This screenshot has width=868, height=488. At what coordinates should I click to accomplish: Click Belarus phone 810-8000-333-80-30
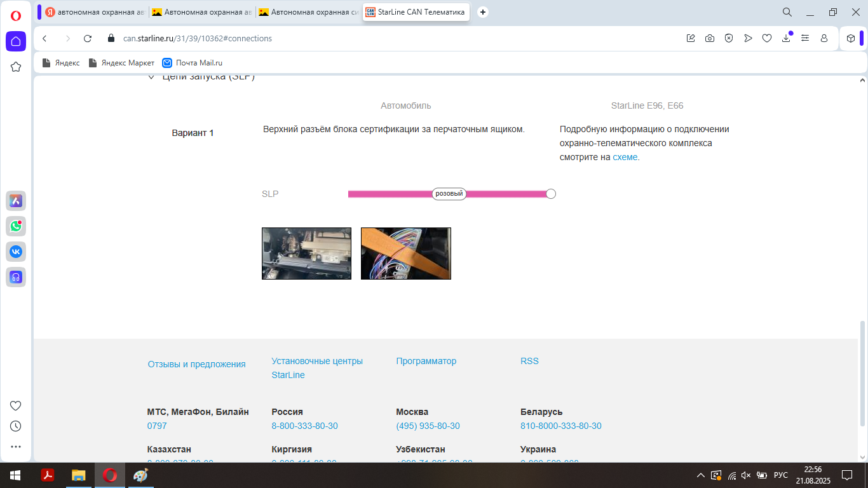pyautogui.click(x=560, y=426)
